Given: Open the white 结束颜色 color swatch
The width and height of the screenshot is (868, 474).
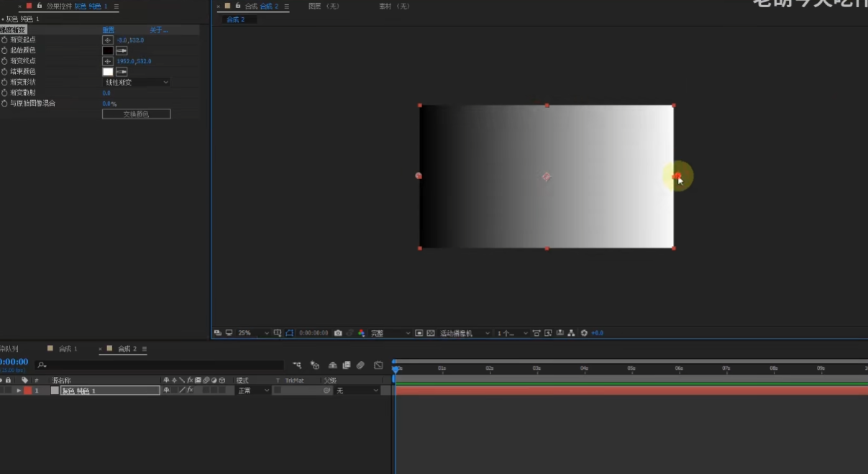Looking at the screenshot, I should coord(108,72).
